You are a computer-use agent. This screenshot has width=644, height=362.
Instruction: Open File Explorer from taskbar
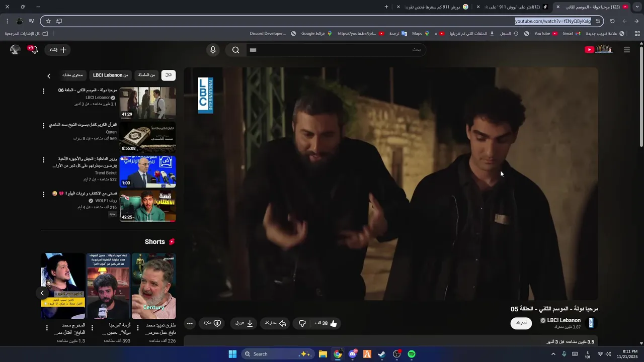pos(323,354)
